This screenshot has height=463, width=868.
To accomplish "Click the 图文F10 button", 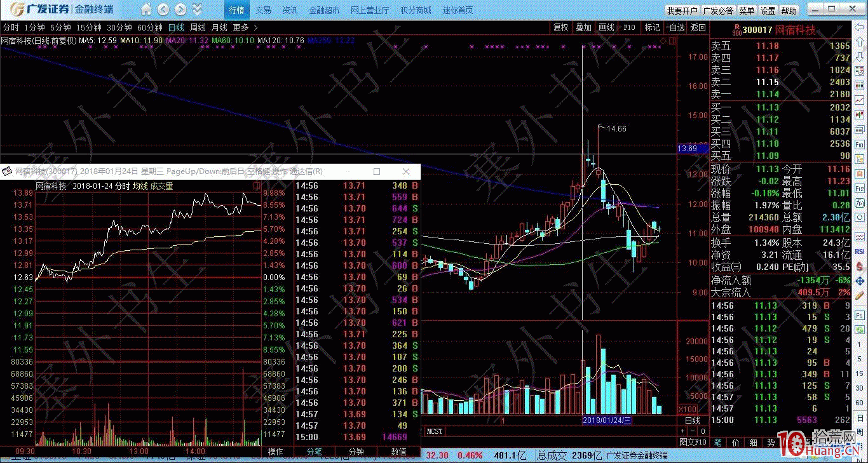I will pos(693,442).
